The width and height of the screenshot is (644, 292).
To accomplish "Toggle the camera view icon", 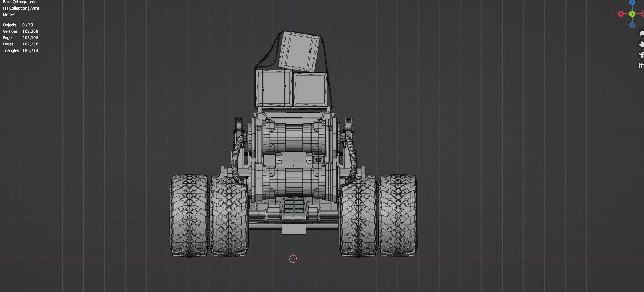I will pyautogui.click(x=641, y=55).
